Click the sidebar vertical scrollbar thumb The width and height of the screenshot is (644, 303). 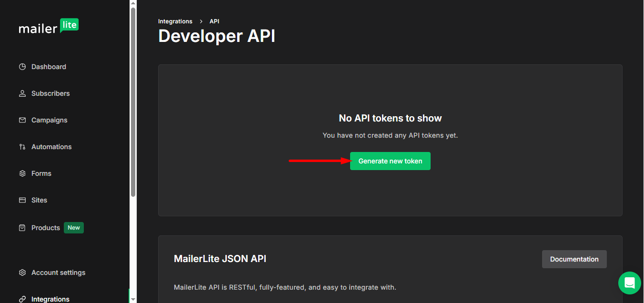click(x=133, y=100)
